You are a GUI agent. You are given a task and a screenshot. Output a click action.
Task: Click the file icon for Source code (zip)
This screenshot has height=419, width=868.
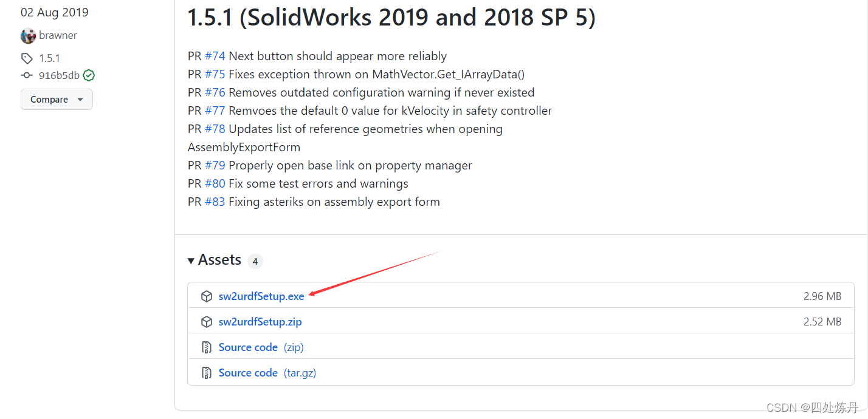click(207, 347)
